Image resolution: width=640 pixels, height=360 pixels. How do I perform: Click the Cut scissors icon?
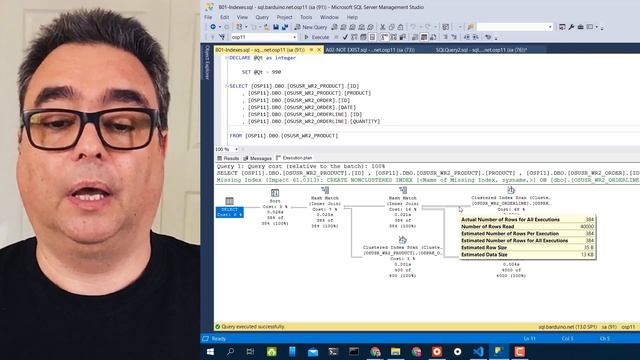click(382, 27)
